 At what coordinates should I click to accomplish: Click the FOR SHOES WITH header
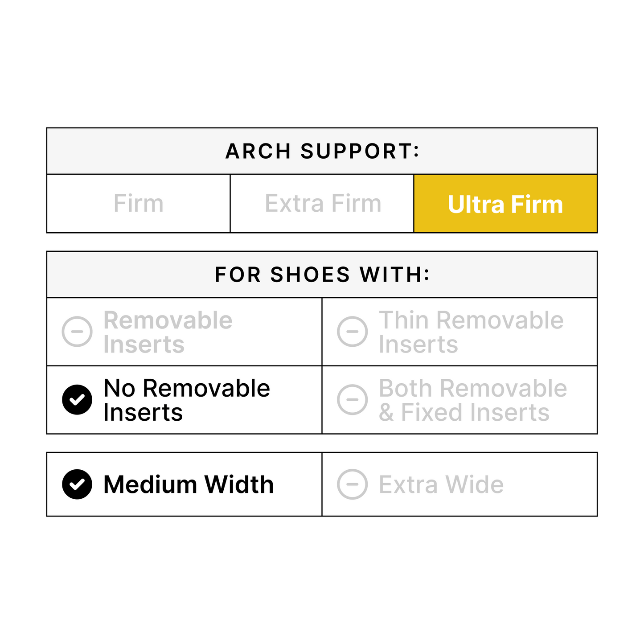322,275
